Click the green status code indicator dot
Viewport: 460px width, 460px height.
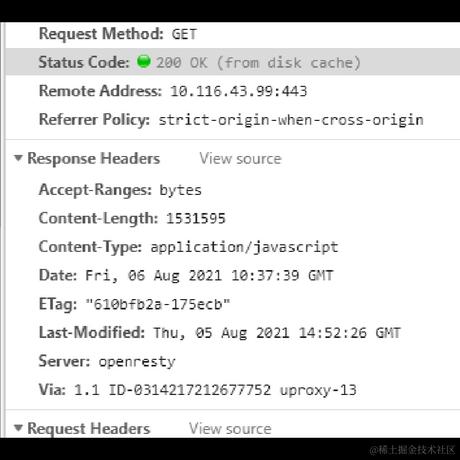pyautogui.click(x=144, y=61)
